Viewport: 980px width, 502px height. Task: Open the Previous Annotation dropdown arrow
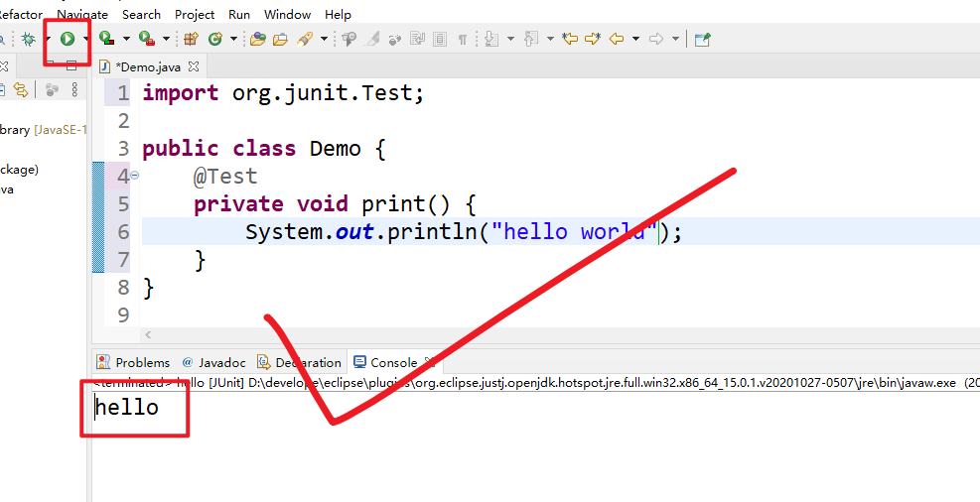tap(550, 40)
